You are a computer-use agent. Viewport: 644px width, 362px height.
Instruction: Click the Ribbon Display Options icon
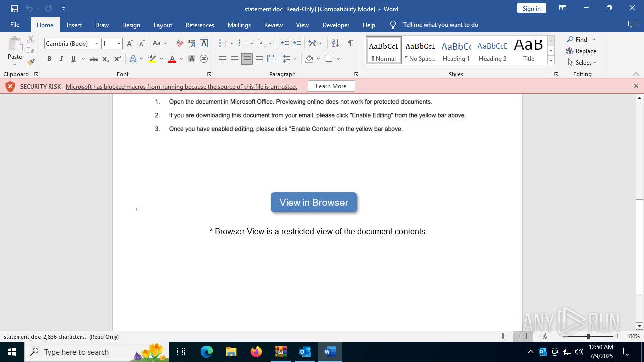point(563,8)
